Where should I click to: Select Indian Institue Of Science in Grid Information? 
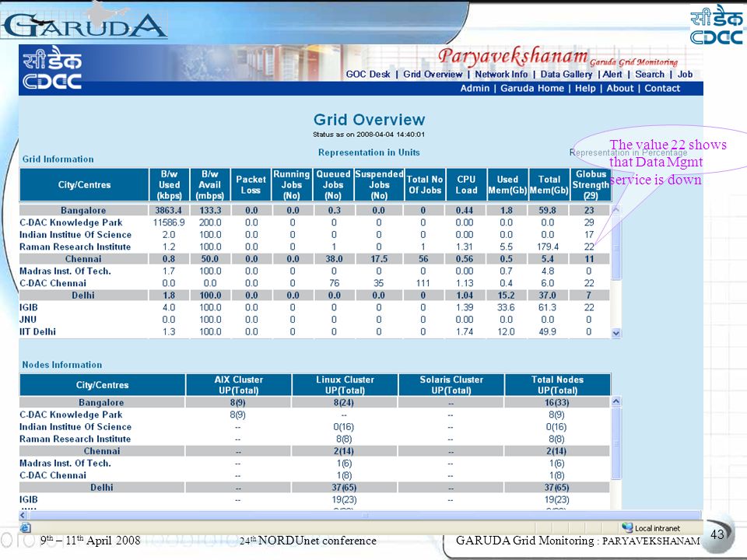point(314,235)
